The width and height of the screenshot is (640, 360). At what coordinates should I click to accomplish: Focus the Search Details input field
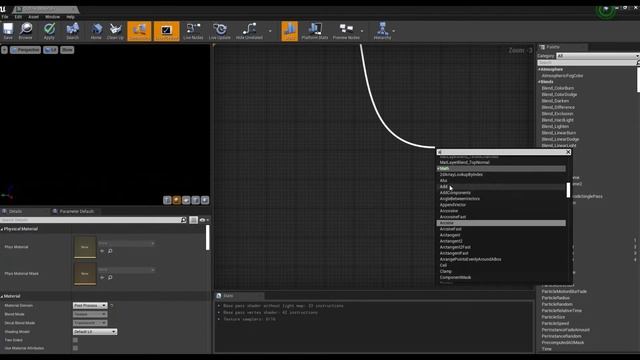point(91,220)
